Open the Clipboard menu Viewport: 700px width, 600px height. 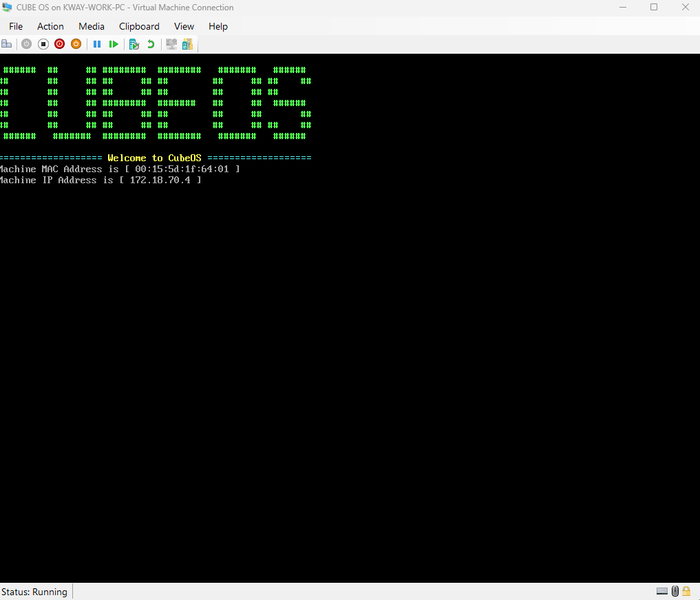[139, 26]
